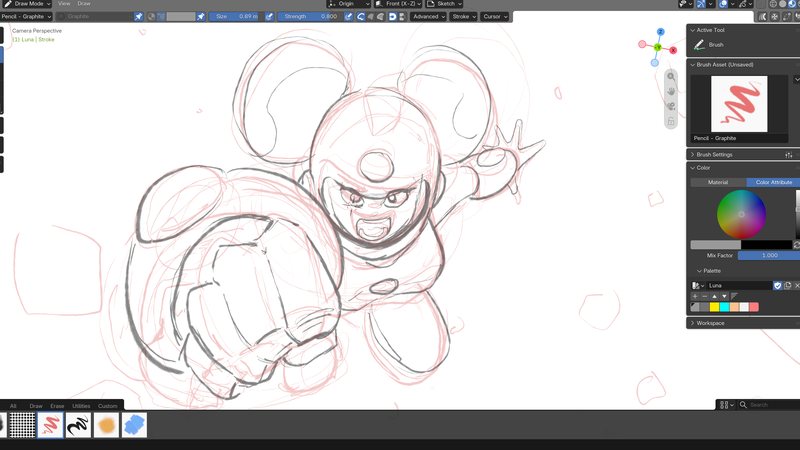Screen dimensions: 800x450
Task: Open Brush Settings presets icon
Action: point(789,155)
